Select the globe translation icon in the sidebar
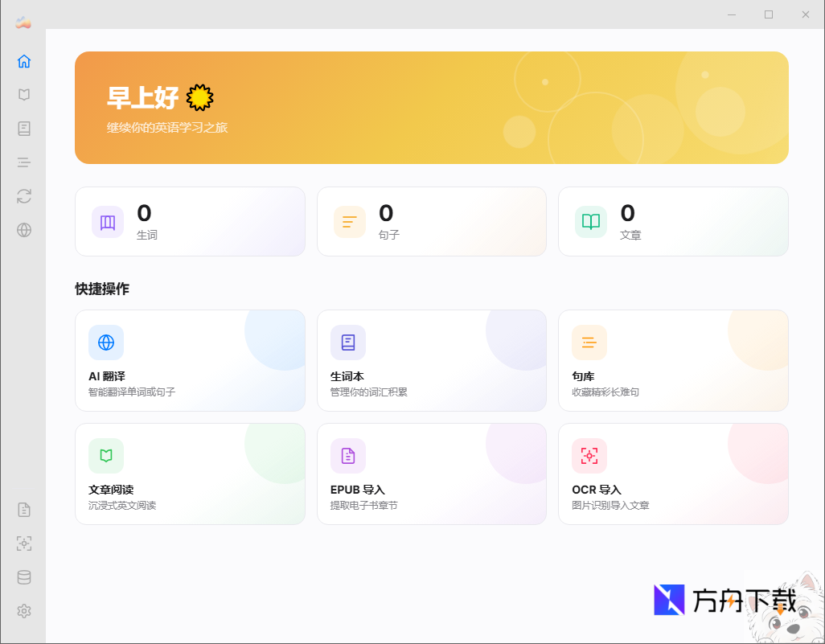The width and height of the screenshot is (825, 644). pyautogui.click(x=23, y=229)
